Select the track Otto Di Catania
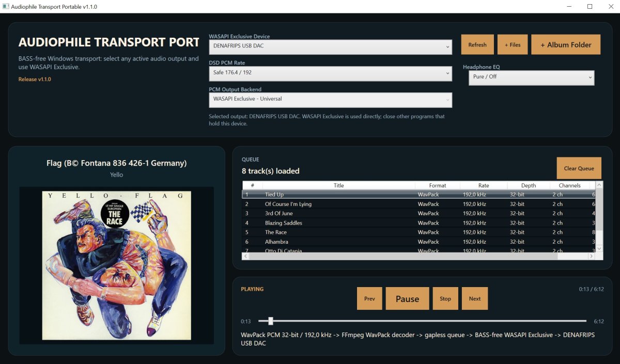The height and width of the screenshot is (364, 620). click(419, 250)
